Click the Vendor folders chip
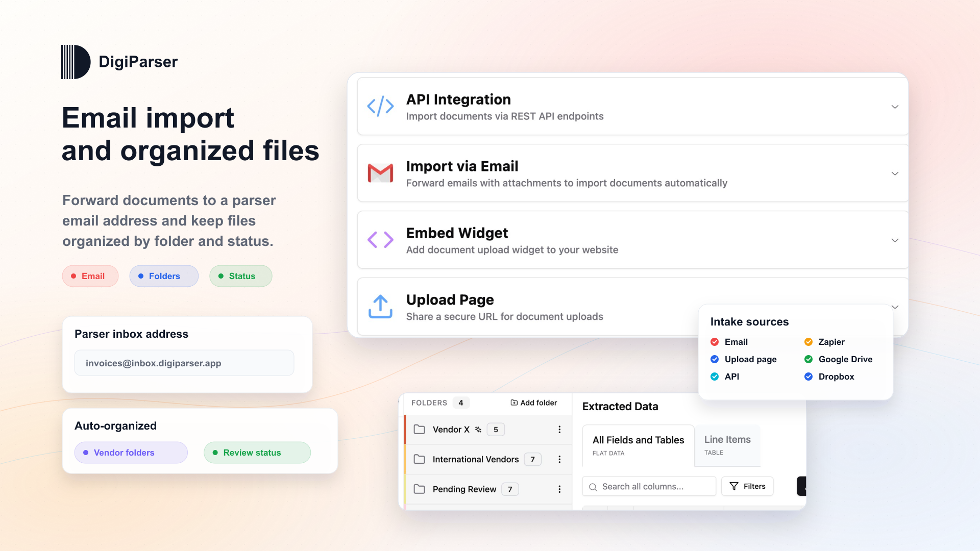This screenshot has width=980, height=551. (131, 453)
